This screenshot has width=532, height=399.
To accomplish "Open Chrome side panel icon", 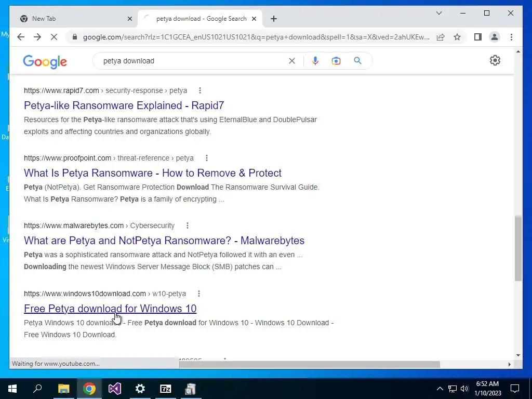I will 478,37.
